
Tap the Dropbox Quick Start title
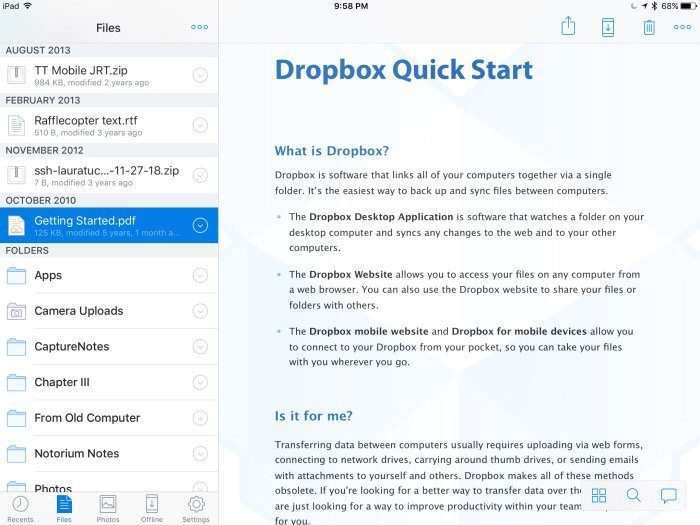coord(404,70)
